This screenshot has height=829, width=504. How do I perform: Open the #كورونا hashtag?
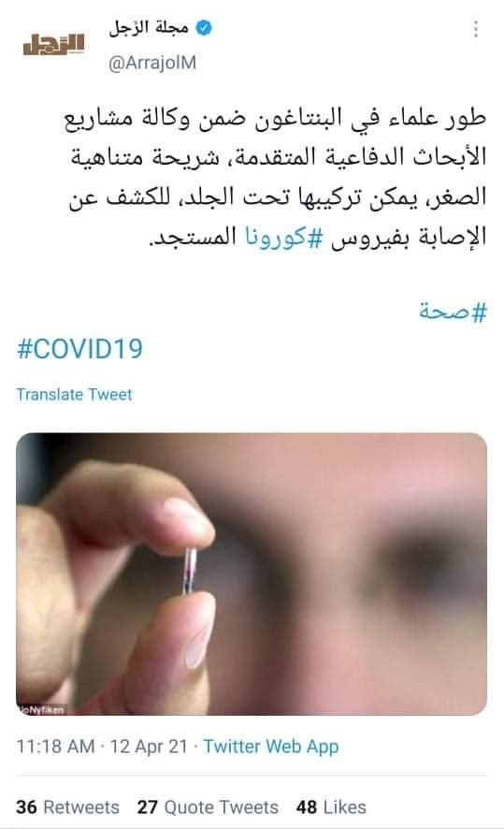click(283, 237)
